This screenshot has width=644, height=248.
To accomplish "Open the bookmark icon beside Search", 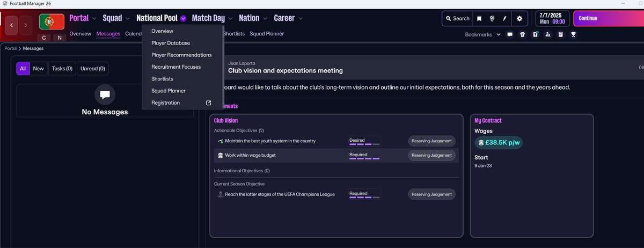I will pyautogui.click(x=479, y=19).
